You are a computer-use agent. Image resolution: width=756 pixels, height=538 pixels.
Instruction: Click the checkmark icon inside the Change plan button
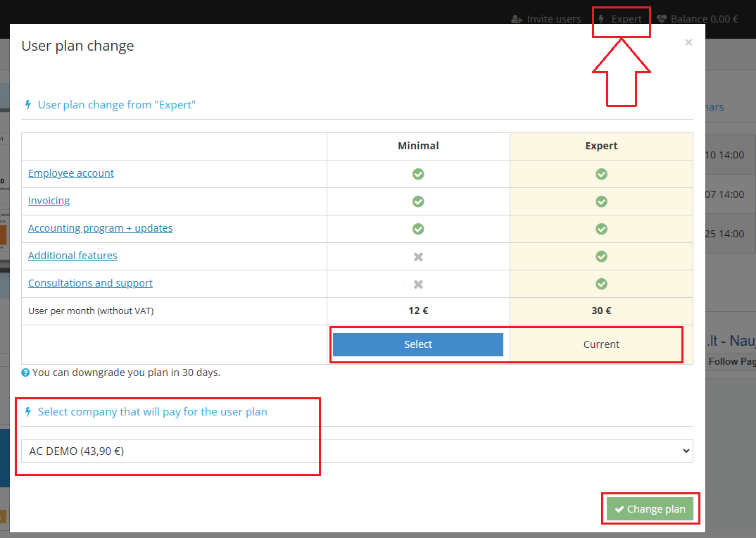coord(620,508)
